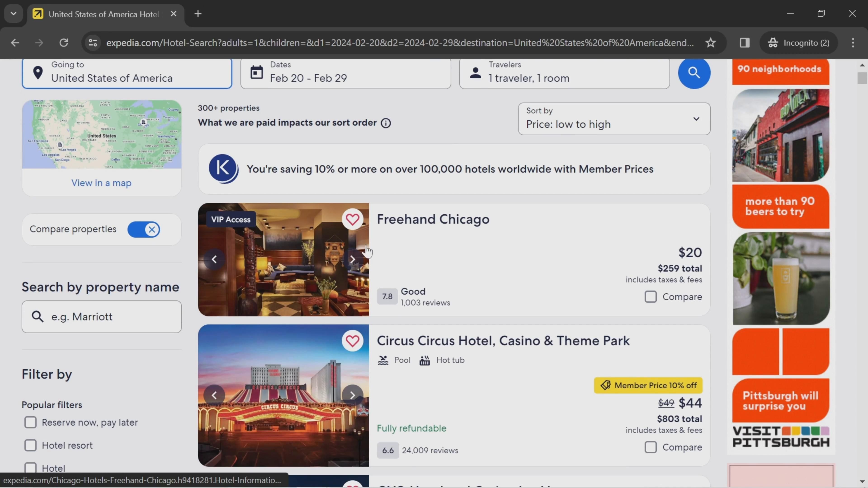Viewport: 868px width, 488px height.
Task: Open Circus Circus Hotel title link
Action: [503, 341]
